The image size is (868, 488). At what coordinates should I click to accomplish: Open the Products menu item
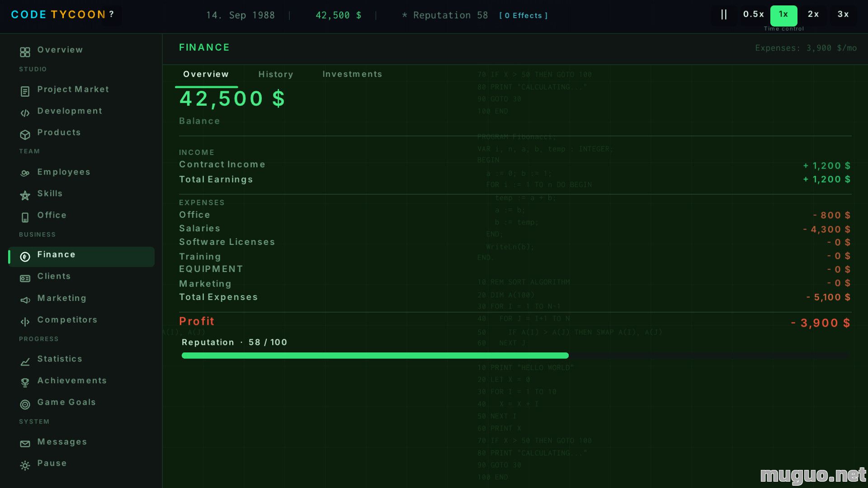point(59,133)
